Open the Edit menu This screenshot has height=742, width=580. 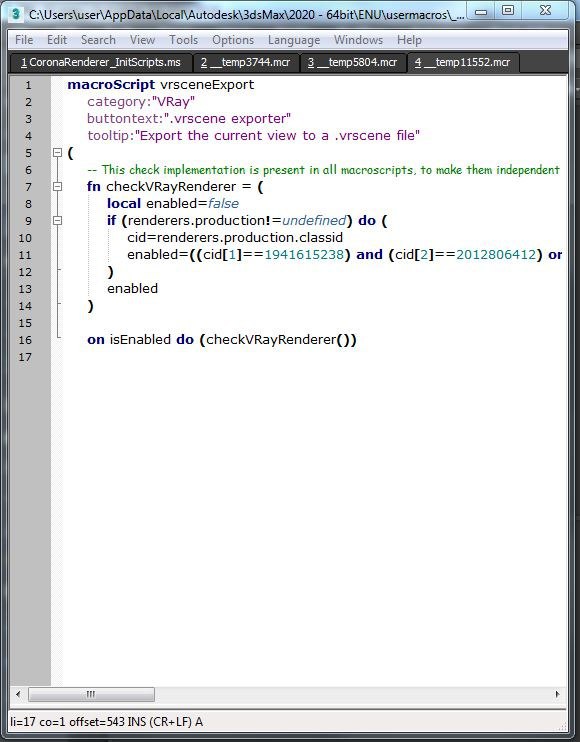[57, 40]
